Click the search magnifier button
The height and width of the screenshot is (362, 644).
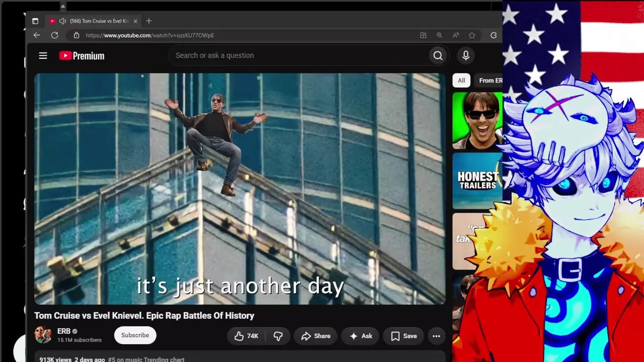coord(438,55)
